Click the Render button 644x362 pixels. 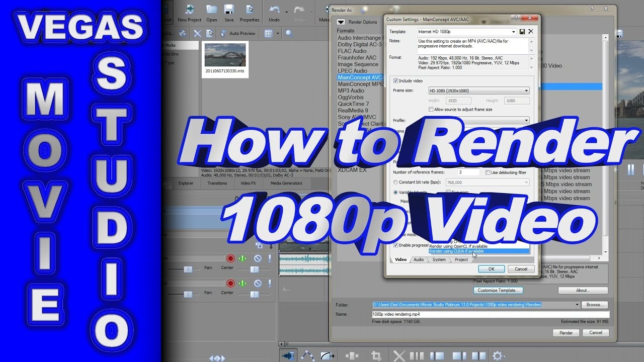566,333
